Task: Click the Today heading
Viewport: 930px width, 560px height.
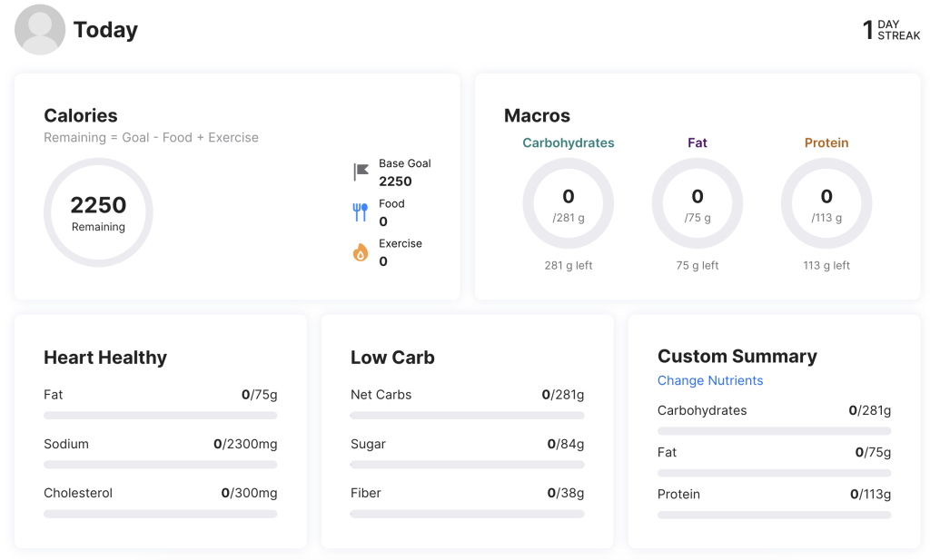Action: (105, 30)
